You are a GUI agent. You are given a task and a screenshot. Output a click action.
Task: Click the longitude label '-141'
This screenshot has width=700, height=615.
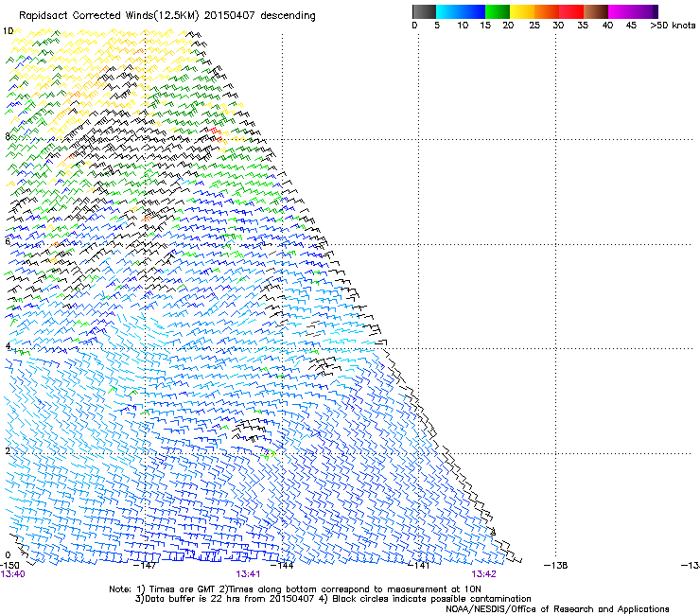419,566
